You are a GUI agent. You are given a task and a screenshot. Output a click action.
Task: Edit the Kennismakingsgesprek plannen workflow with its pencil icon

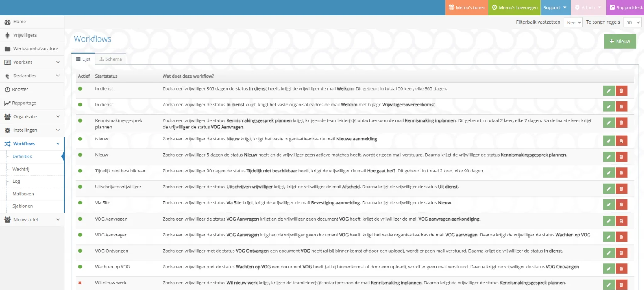(609, 122)
